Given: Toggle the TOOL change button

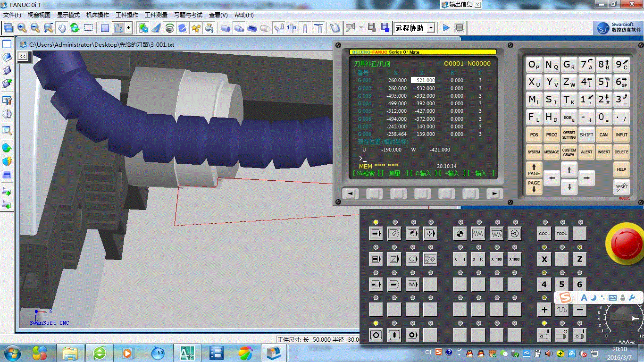Looking at the screenshot, I should [561, 233].
